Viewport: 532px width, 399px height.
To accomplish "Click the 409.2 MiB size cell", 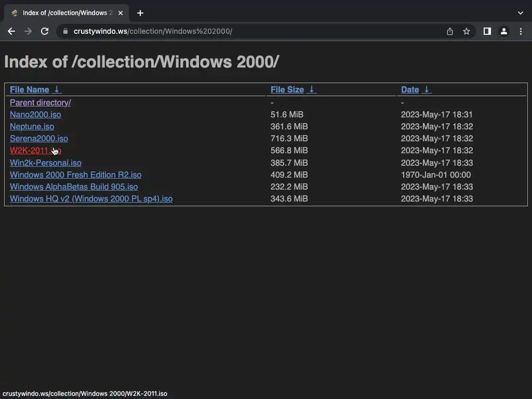I will (x=289, y=175).
